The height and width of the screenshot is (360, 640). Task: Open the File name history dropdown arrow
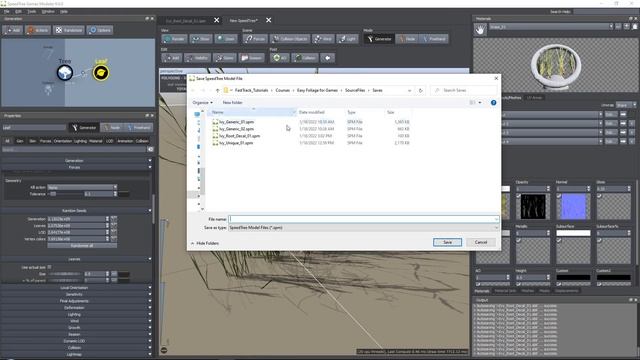496,219
